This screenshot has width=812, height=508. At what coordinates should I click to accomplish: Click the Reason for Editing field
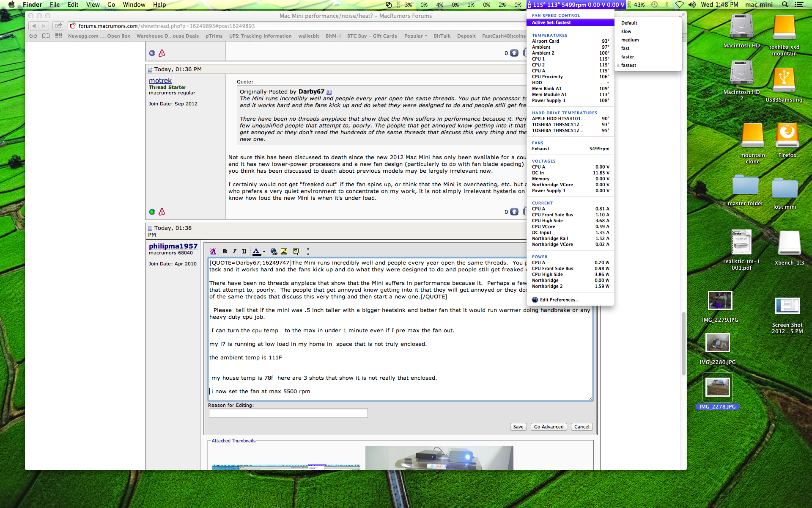tap(288, 413)
